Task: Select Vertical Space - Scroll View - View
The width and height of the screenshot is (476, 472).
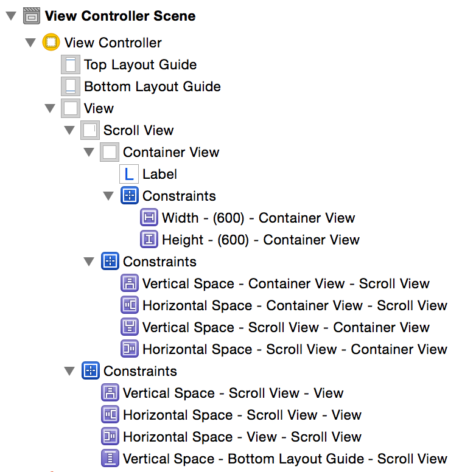Action: click(233, 393)
